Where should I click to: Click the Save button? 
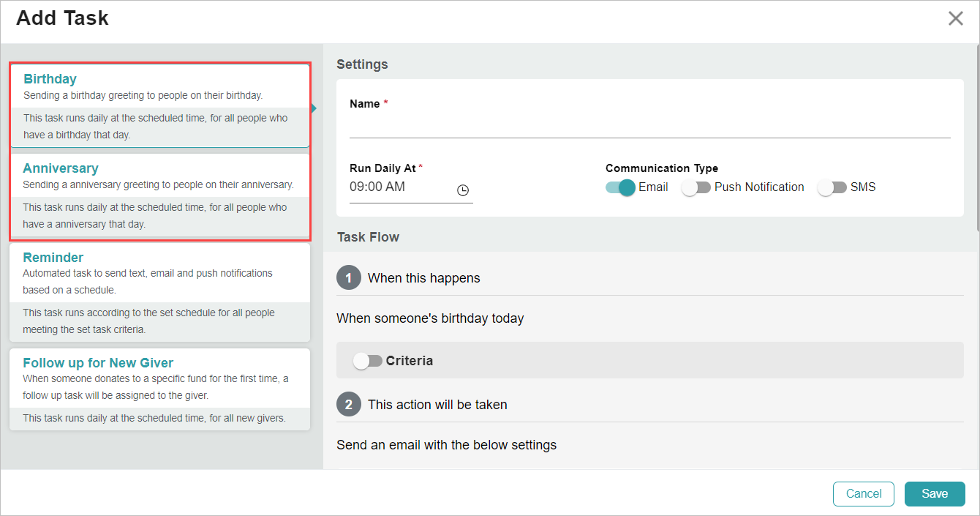pyautogui.click(x=935, y=493)
